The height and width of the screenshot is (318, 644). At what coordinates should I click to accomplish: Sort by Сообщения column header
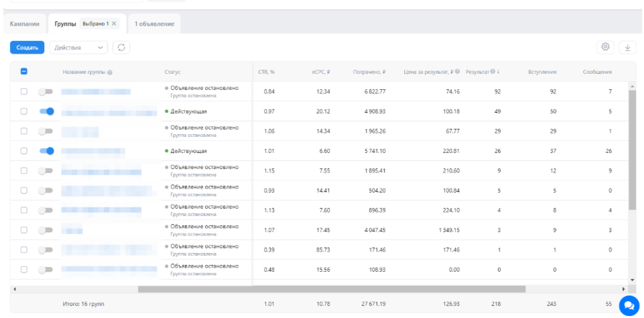click(x=597, y=72)
